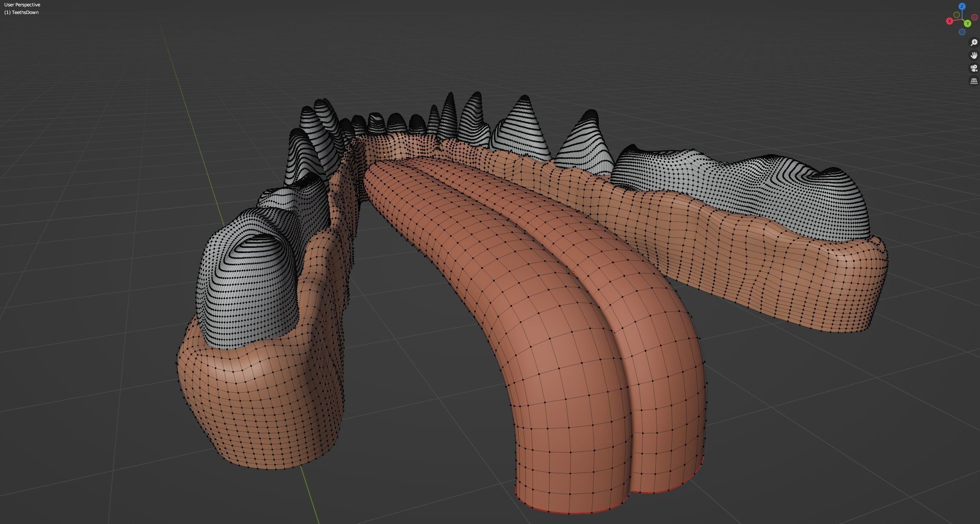Click the green Y axis gizmo handle
This screenshot has width=980, height=524.
pos(968,23)
